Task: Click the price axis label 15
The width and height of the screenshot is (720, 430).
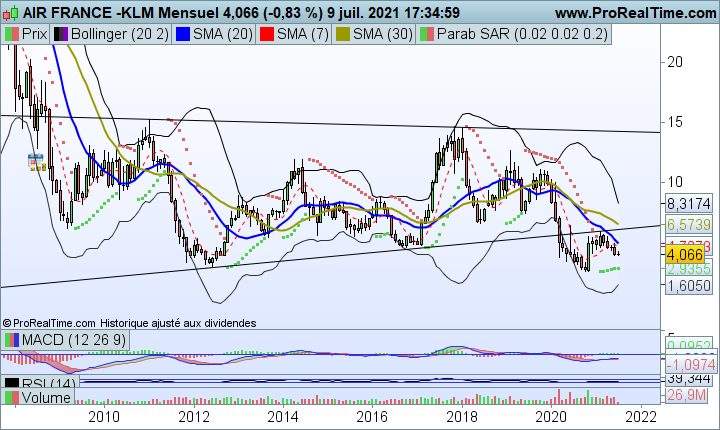Action: coord(675,122)
